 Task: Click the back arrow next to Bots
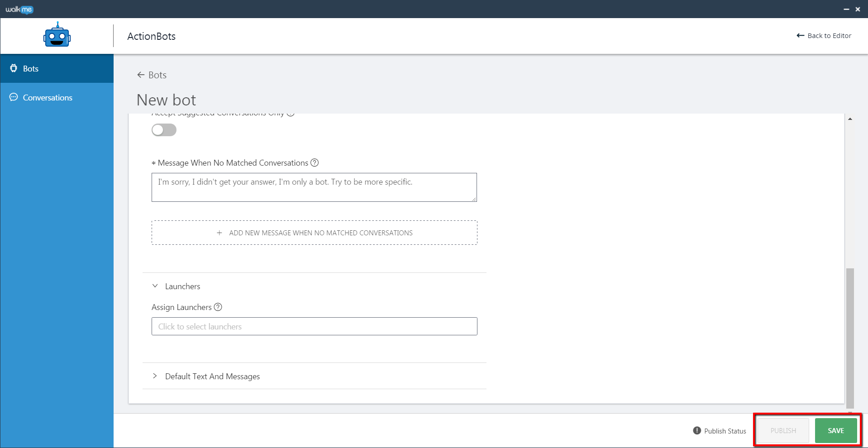click(140, 75)
